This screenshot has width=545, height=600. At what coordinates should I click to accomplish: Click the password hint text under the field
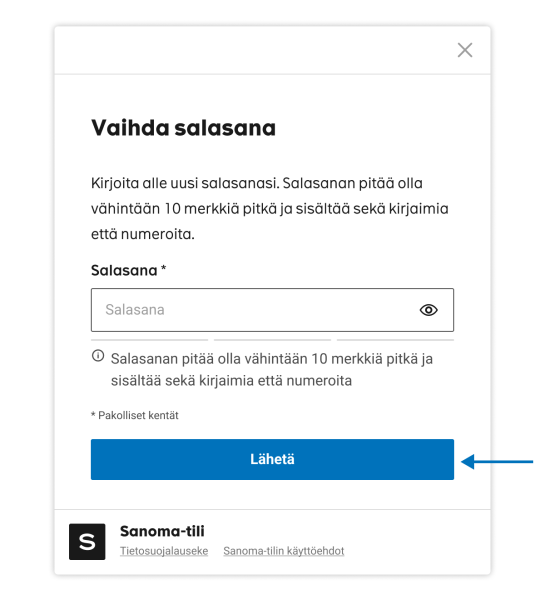pos(272,370)
